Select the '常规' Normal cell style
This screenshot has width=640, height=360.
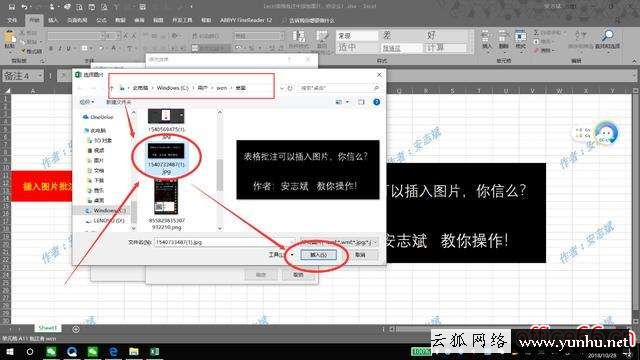pos(357,36)
